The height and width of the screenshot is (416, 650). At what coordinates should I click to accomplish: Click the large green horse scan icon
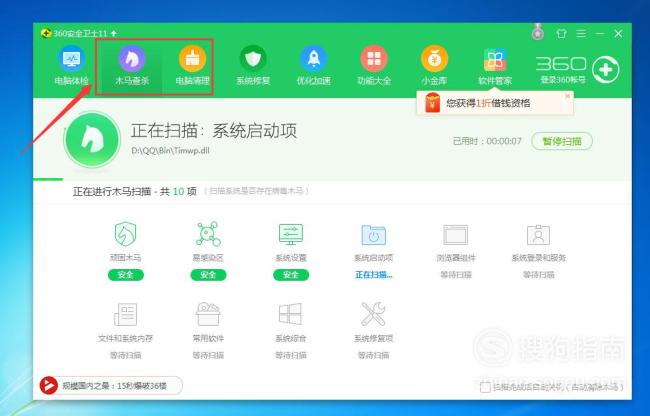(92, 140)
